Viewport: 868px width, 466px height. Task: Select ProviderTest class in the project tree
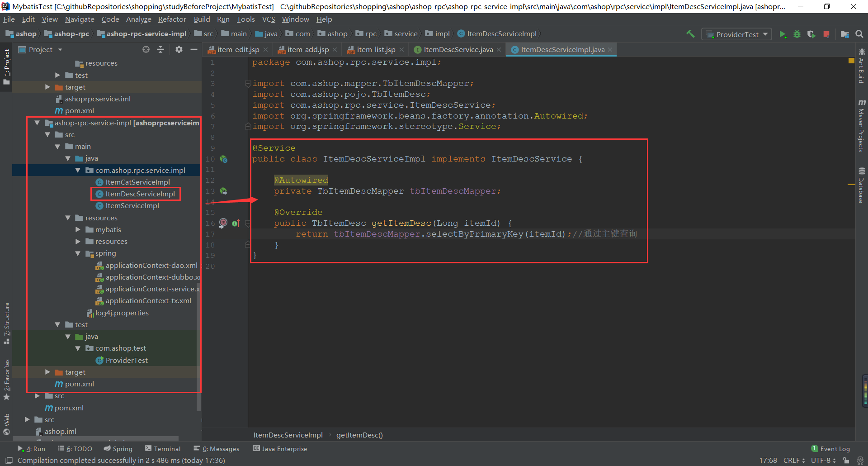[x=127, y=361]
